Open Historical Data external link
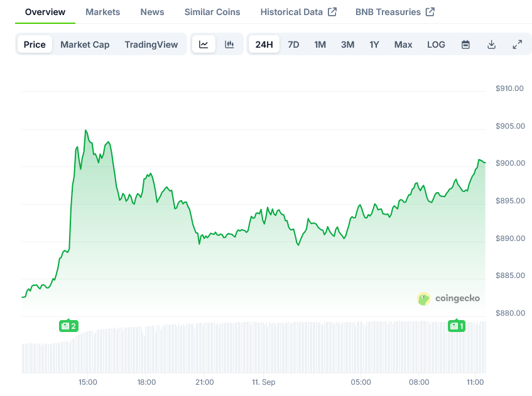This screenshot has width=532, height=396. (x=298, y=12)
